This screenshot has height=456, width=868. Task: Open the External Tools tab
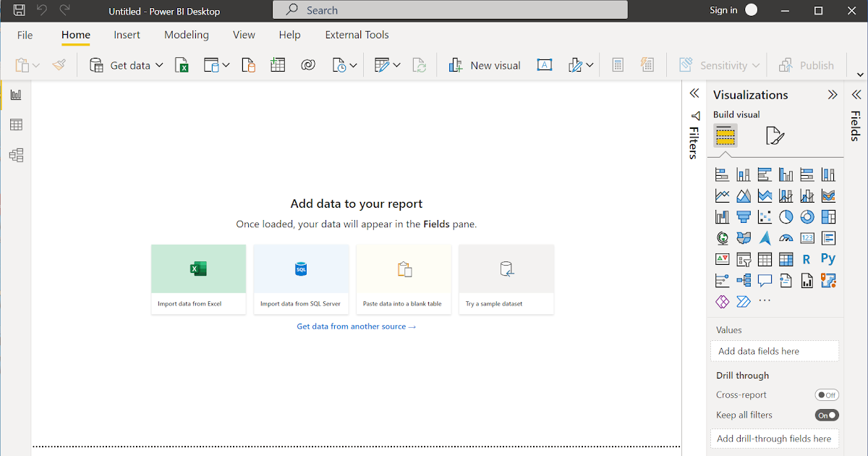click(x=357, y=35)
